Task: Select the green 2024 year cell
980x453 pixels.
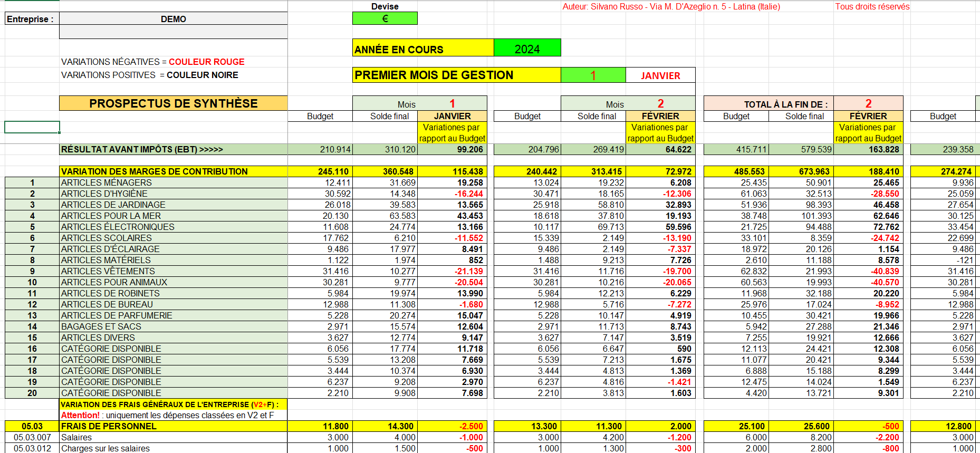Action: point(527,47)
